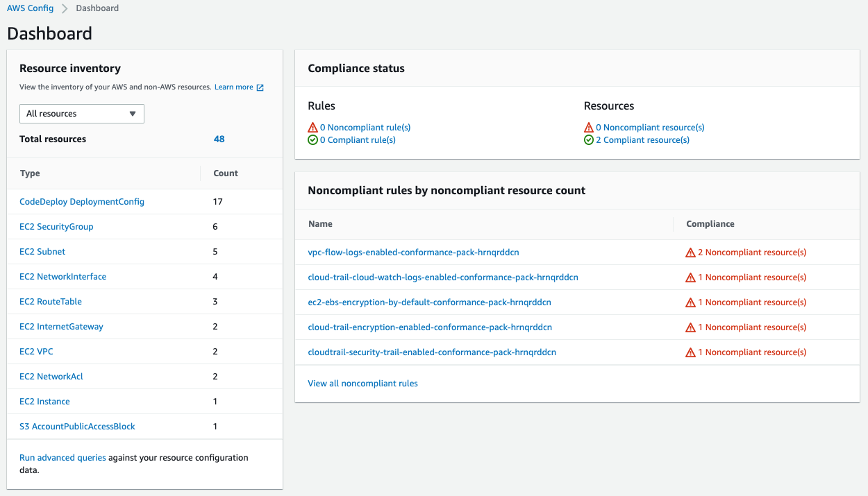Click count 4 for EC2 NetworkInterface
Image resolution: width=868 pixels, height=496 pixels.
coord(215,277)
